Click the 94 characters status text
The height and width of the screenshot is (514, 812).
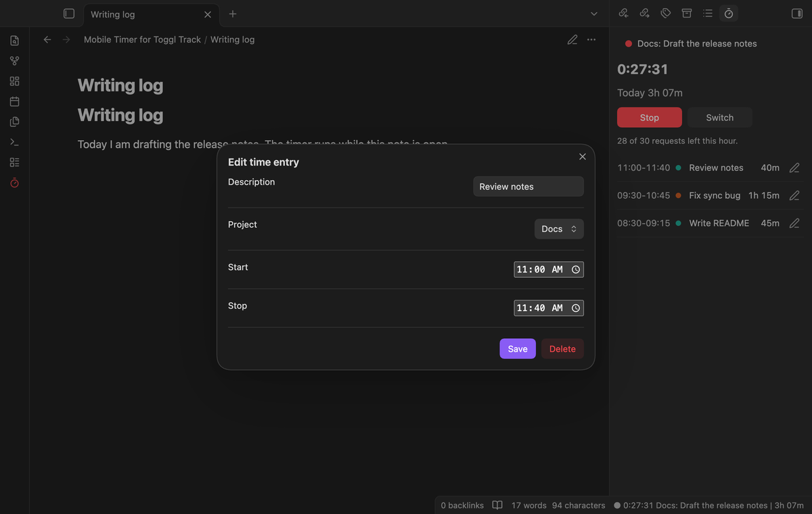579,505
